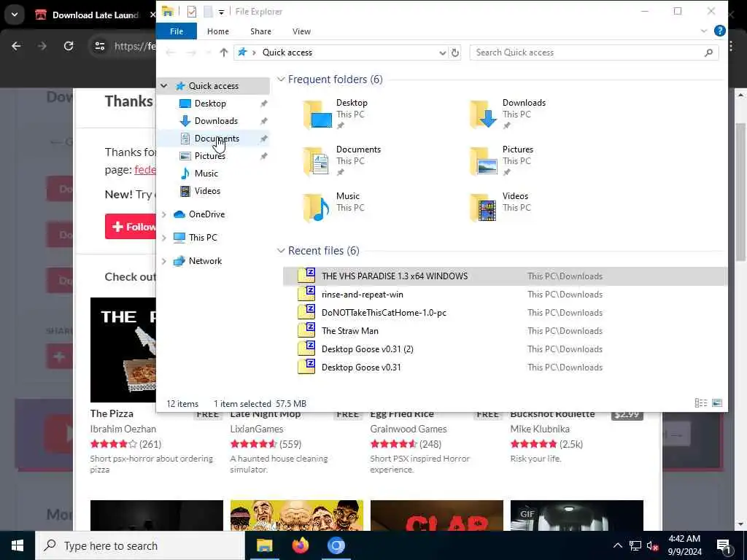Image resolution: width=747 pixels, height=560 pixels.
Task: Expand the This PC tree node
Action: tap(164, 238)
